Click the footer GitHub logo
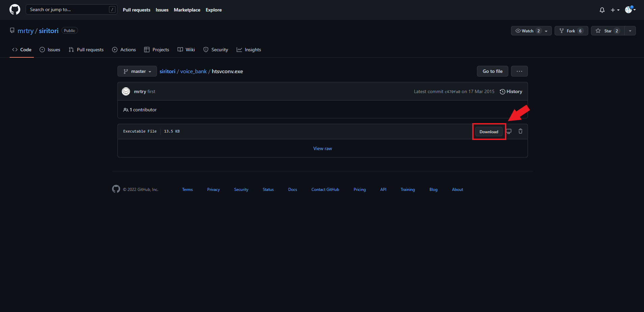644x312 pixels. click(x=116, y=189)
